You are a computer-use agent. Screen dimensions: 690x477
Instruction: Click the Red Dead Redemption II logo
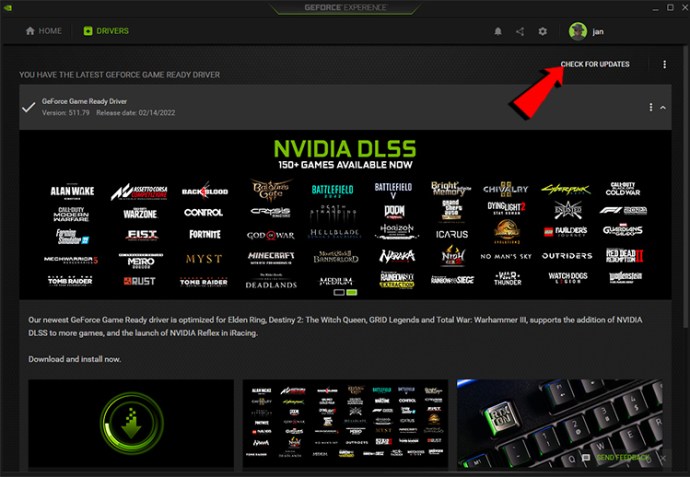coord(624,255)
